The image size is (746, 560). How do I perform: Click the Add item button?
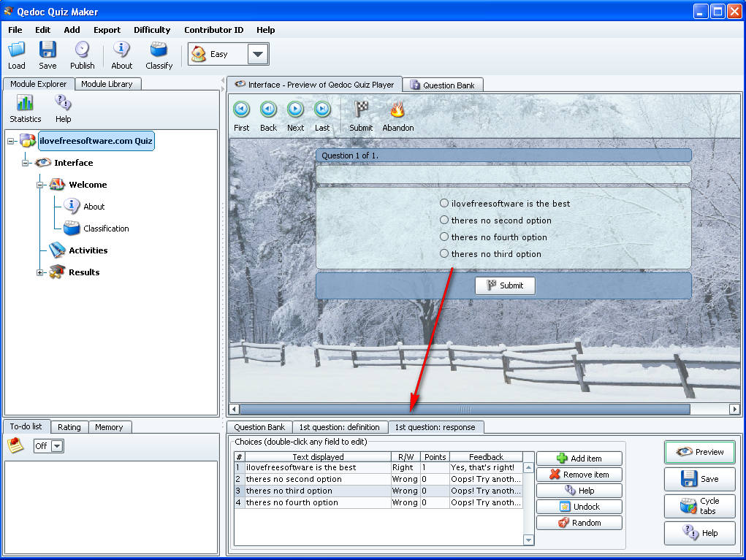pyautogui.click(x=579, y=459)
